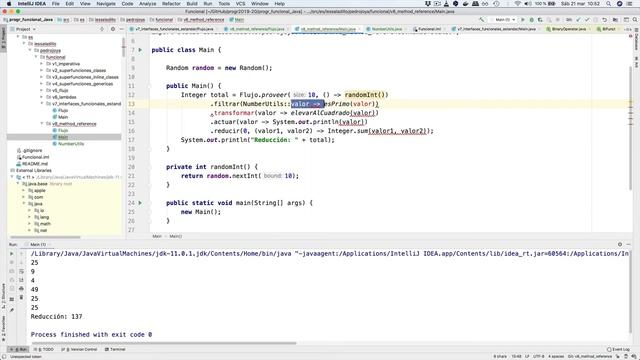
Task: Click the Apple menu icon
Action: coord(9,4)
